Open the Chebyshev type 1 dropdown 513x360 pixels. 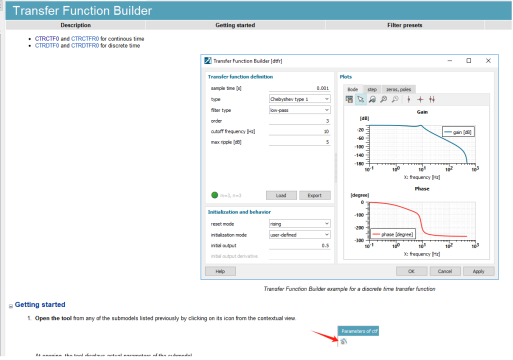[x=300, y=99]
